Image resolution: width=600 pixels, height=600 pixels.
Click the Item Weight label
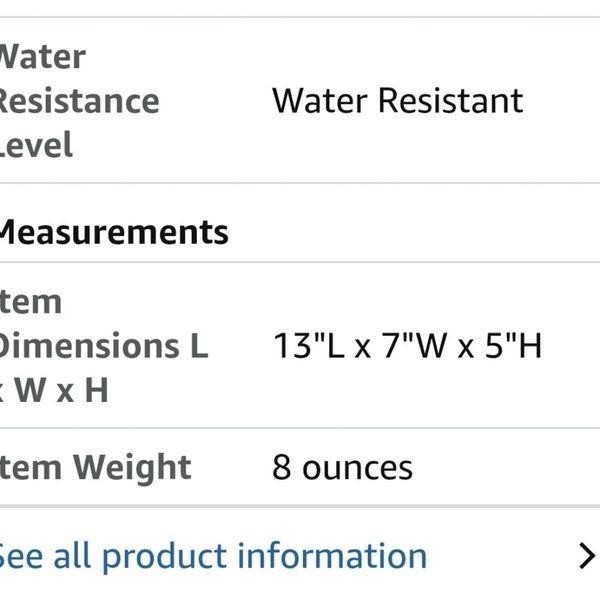[x=96, y=467]
